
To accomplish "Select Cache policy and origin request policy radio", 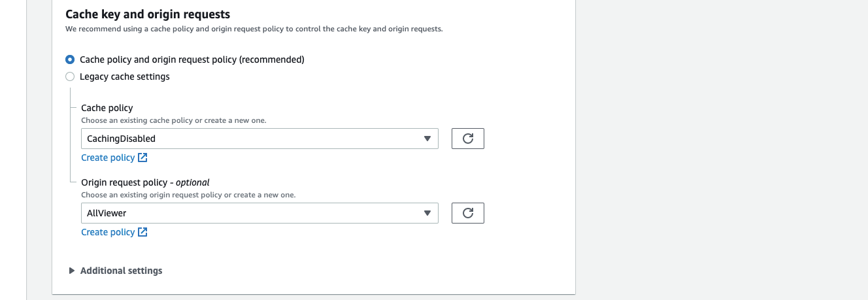I will [x=70, y=59].
